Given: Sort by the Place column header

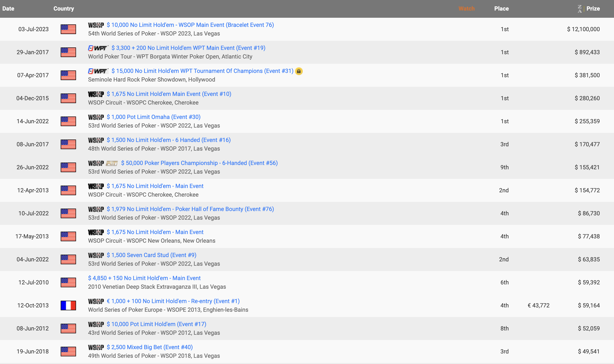Looking at the screenshot, I should [x=501, y=9].
